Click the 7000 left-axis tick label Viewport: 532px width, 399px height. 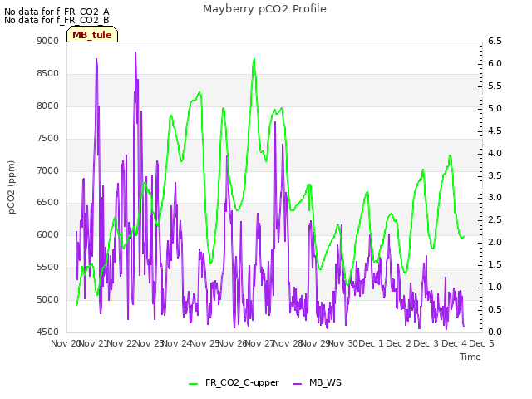pyautogui.click(x=48, y=170)
